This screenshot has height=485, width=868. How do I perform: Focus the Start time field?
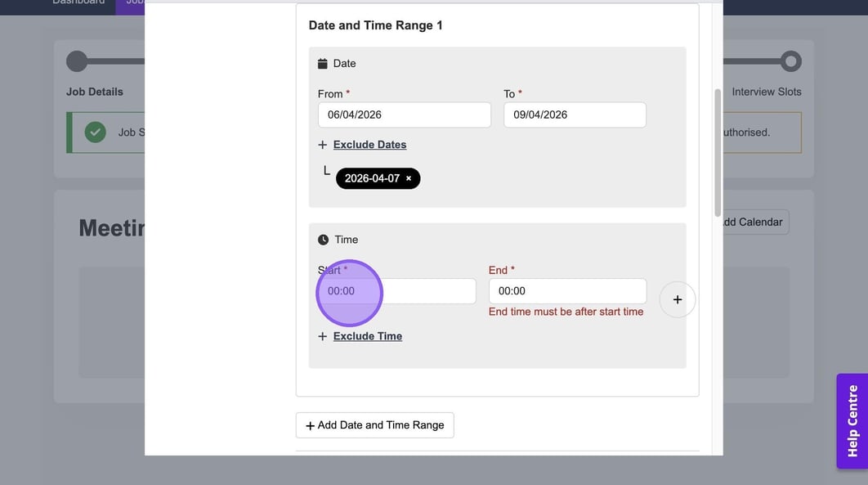[x=396, y=291]
